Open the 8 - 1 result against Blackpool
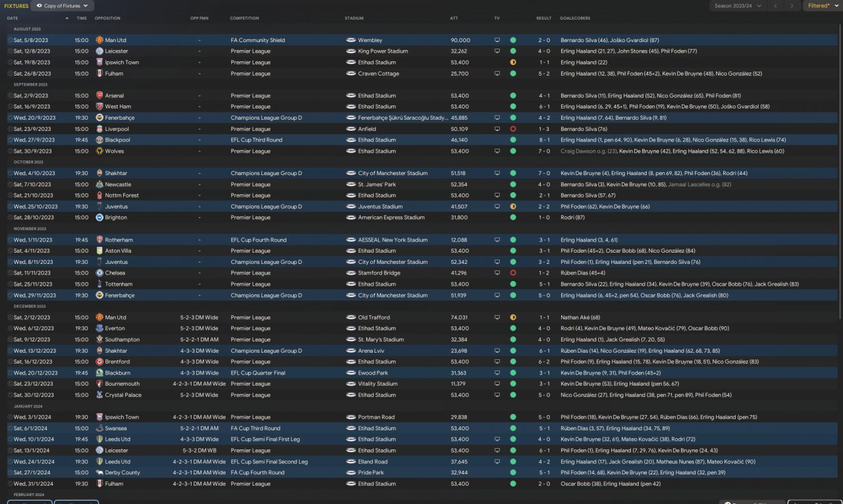This screenshot has width=843, height=504. click(544, 140)
